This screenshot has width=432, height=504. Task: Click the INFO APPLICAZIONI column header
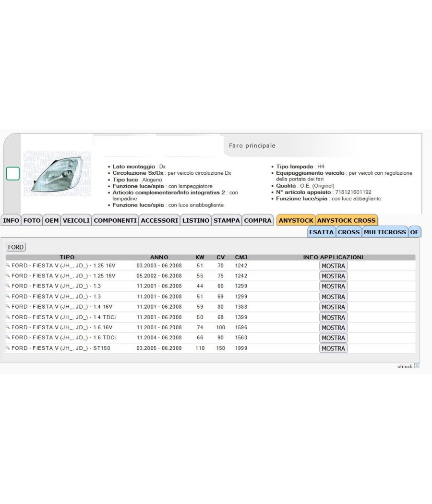point(333,257)
